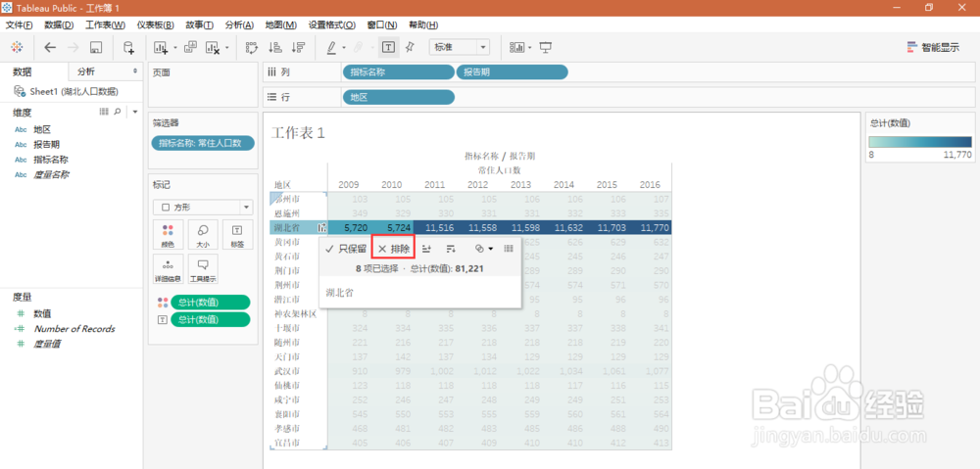This screenshot has height=469, width=980.
Task: Click the dimensions view-as-grid icon
Action: pos(105,112)
